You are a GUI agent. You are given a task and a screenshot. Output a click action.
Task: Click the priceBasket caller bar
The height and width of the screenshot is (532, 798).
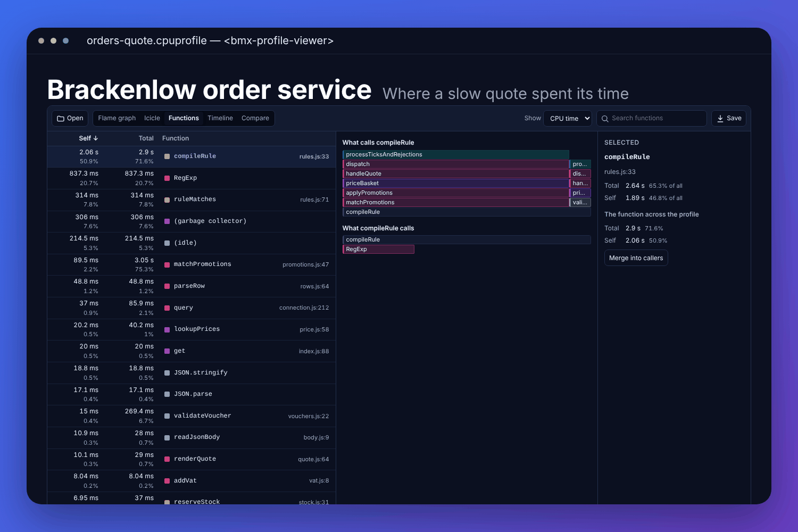(x=456, y=183)
